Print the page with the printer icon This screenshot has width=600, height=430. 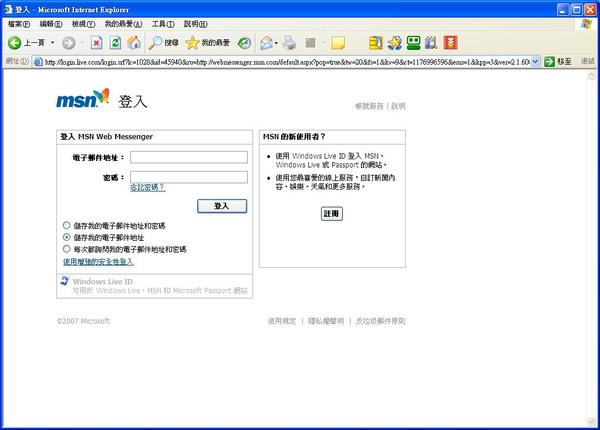pos(290,43)
